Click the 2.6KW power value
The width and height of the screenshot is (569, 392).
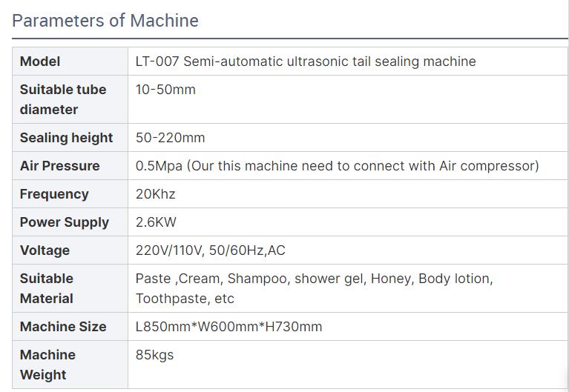click(x=156, y=222)
